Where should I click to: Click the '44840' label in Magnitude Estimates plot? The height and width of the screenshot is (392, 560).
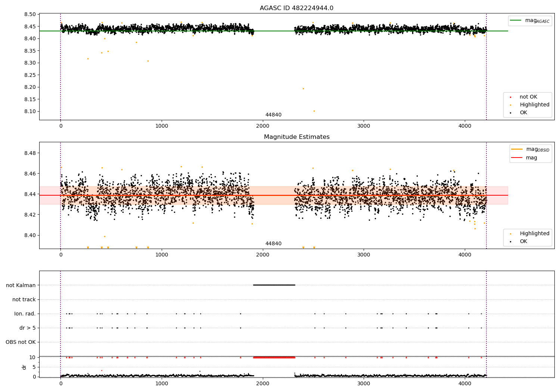[273, 244]
